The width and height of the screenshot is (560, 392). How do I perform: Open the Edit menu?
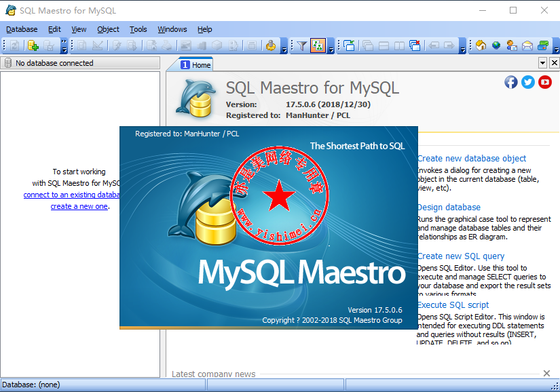coord(55,29)
